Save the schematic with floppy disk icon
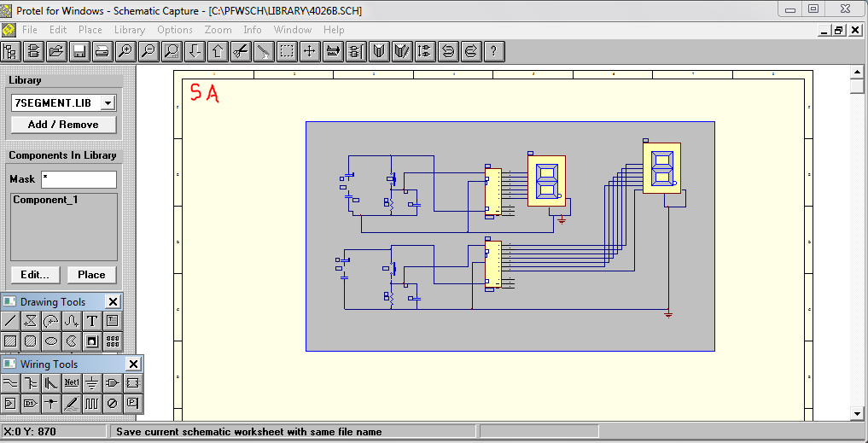The height and width of the screenshot is (443, 868). [x=79, y=51]
